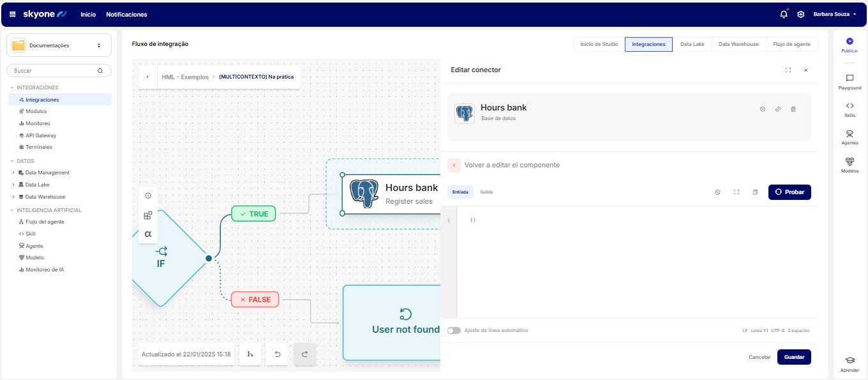Click the Probar button
Screen dimensions: 868x380
[x=789, y=192]
